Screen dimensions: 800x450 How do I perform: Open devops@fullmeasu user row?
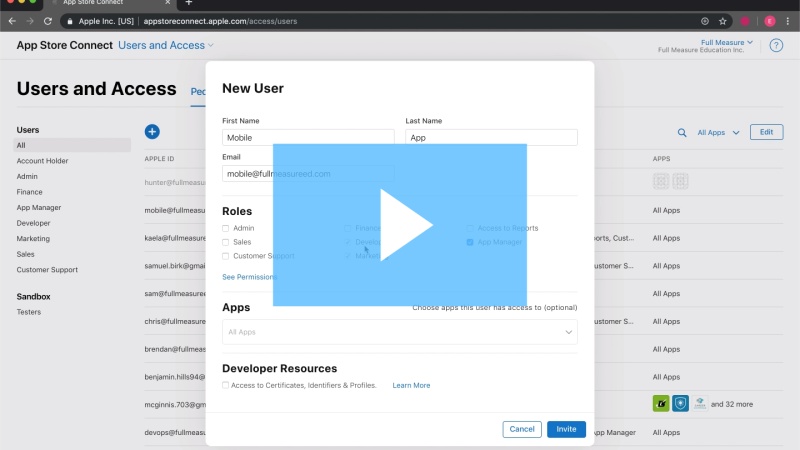[175, 433]
